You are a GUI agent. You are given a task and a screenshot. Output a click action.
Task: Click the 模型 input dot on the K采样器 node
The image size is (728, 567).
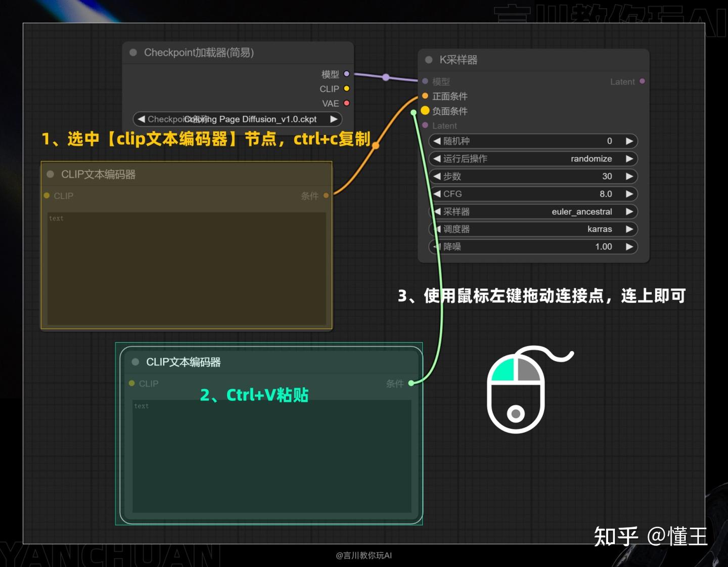coord(425,81)
